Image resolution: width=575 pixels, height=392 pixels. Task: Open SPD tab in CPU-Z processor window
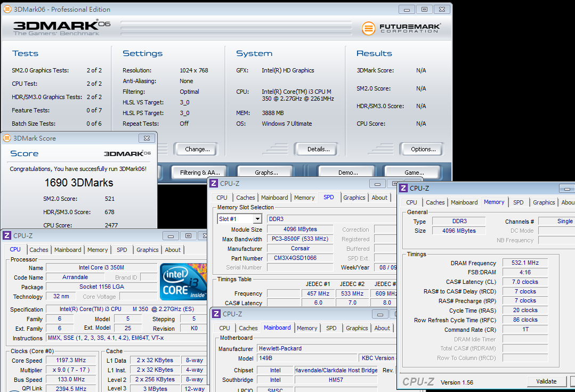click(x=122, y=250)
